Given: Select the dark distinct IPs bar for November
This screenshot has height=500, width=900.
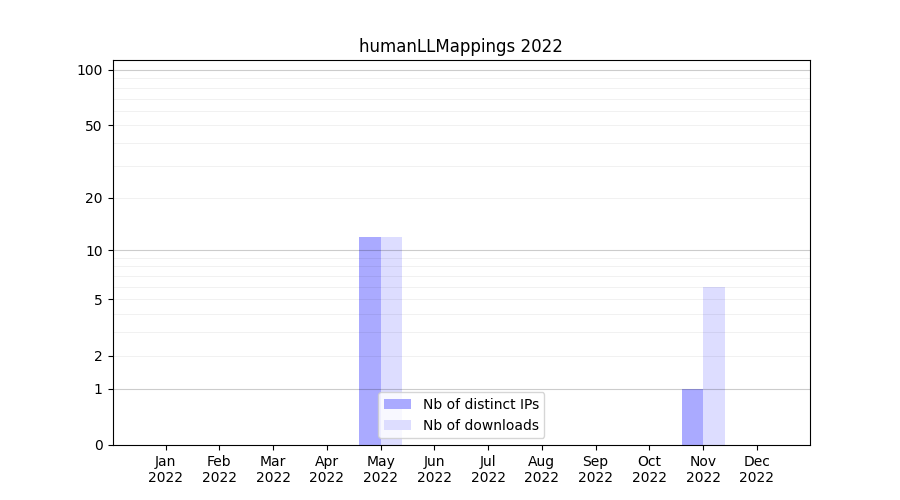Looking at the screenshot, I should point(692,416).
